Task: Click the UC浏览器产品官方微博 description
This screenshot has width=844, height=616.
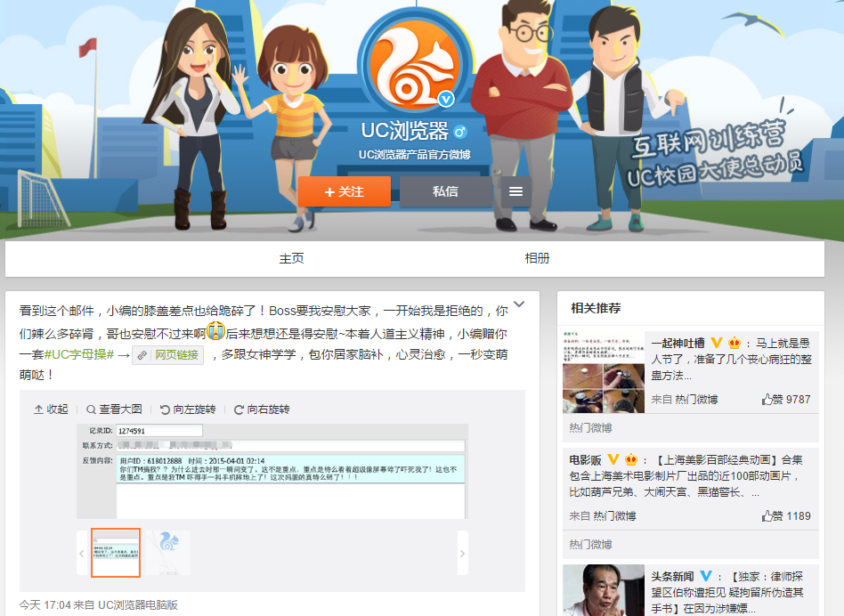Action: pyautogui.click(x=415, y=155)
